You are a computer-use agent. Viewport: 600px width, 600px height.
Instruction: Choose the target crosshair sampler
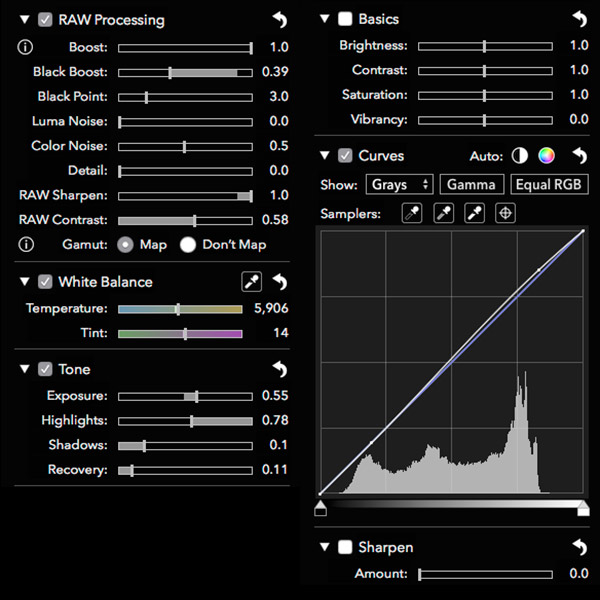coord(505,213)
